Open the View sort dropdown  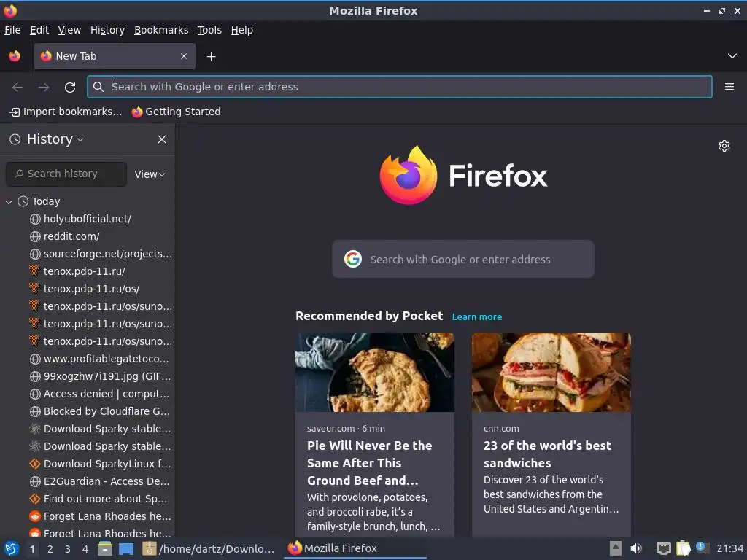click(x=150, y=174)
